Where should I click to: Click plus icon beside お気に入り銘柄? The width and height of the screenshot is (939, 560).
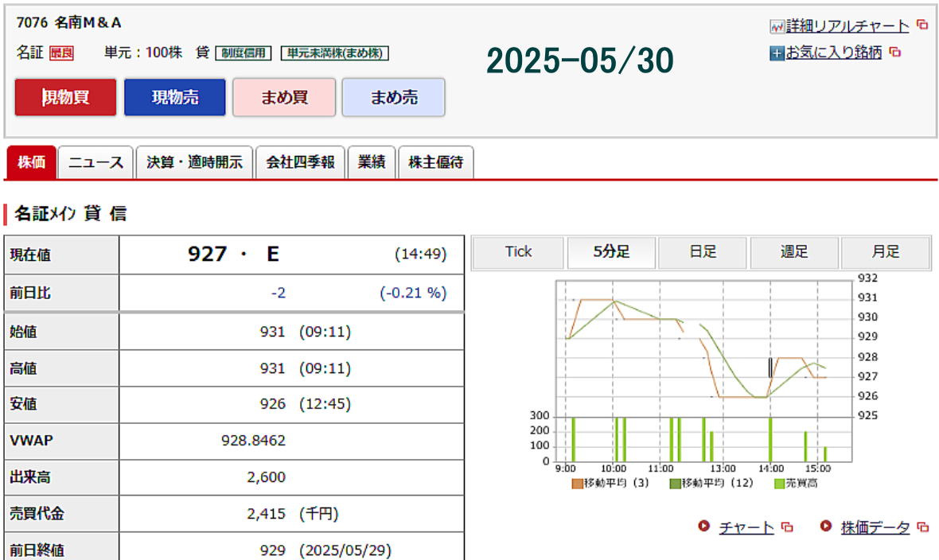(x=777, y=53)
